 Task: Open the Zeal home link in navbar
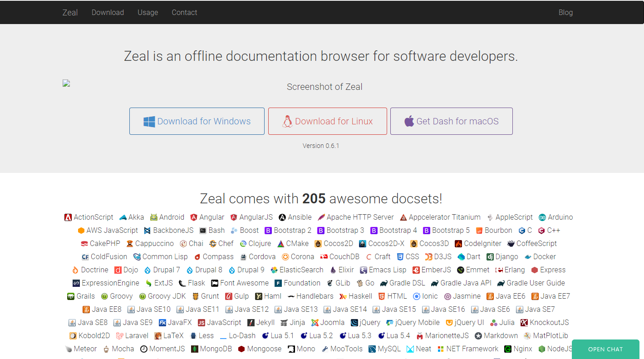coord(70,12)
